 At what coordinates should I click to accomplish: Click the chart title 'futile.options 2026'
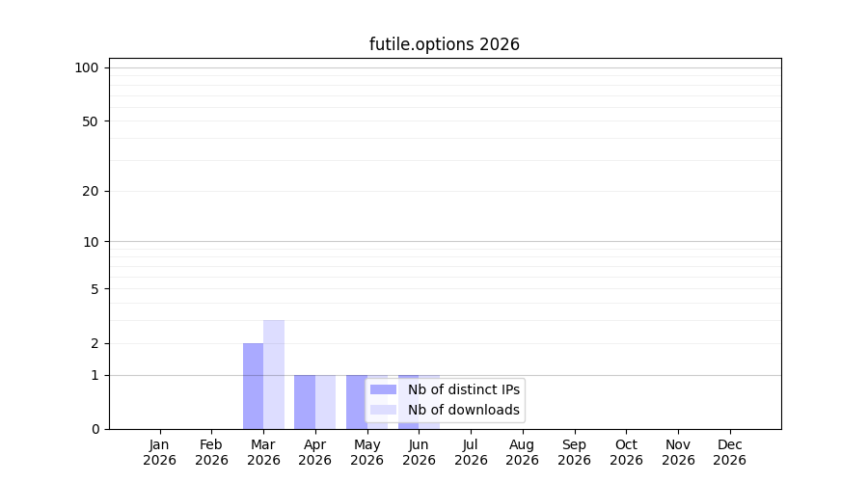tap(445, 44)
